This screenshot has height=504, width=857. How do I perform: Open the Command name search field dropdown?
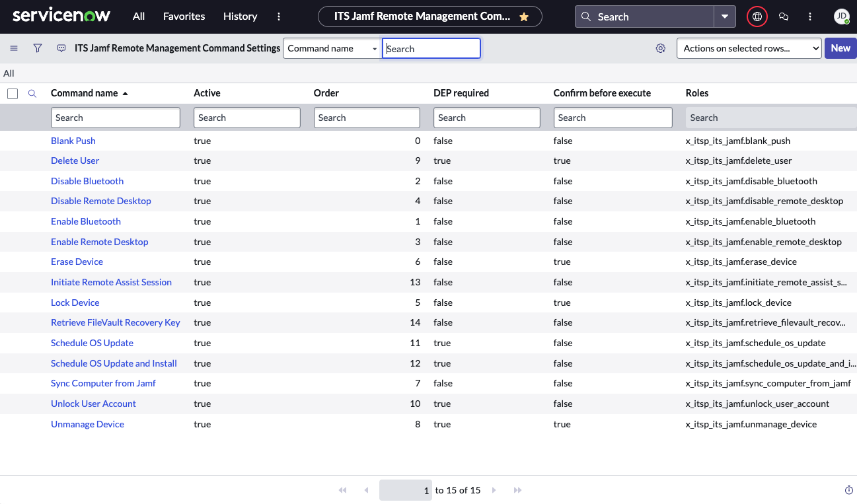coord(332,48)
